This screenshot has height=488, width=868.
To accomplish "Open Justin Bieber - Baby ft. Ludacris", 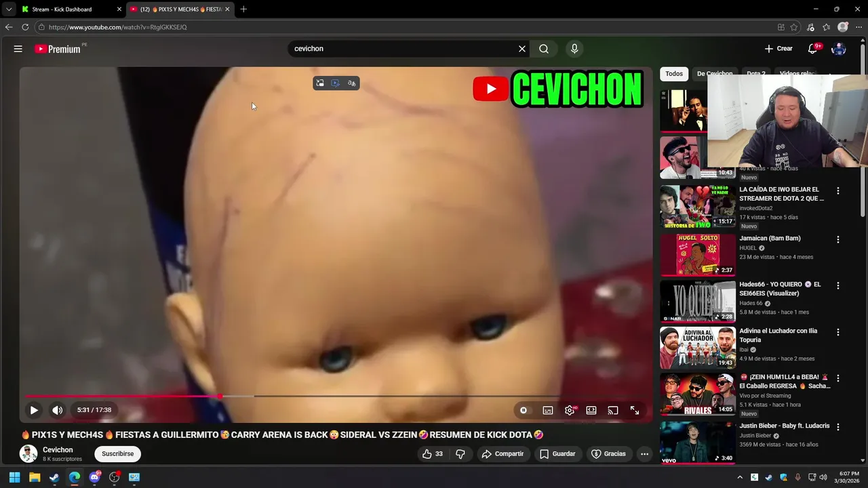I will coord(785,426).
